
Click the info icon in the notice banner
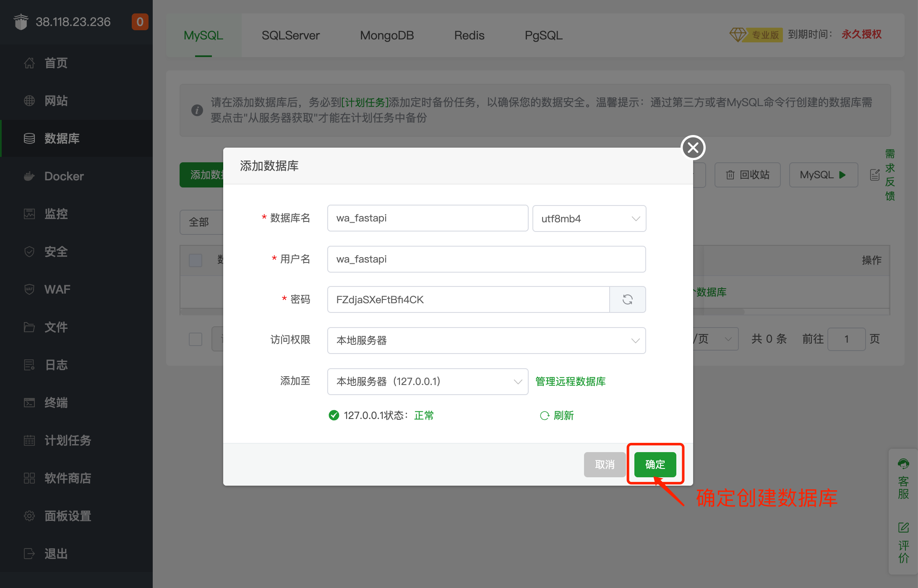pos(197,110)
